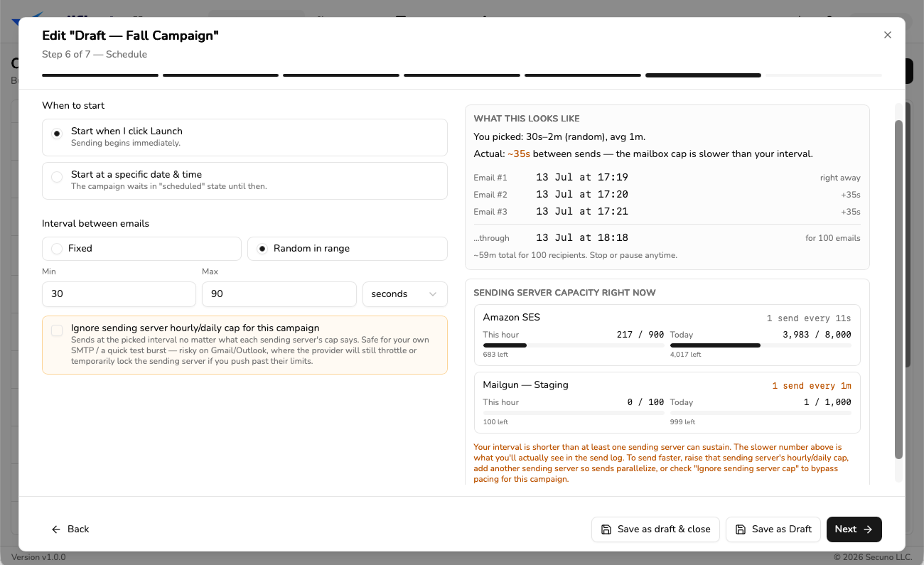The width and height of the screenshot is (924, 565).
Task: Click the '683 left' label
Action: pyautogui.click(x=495, y=354)
